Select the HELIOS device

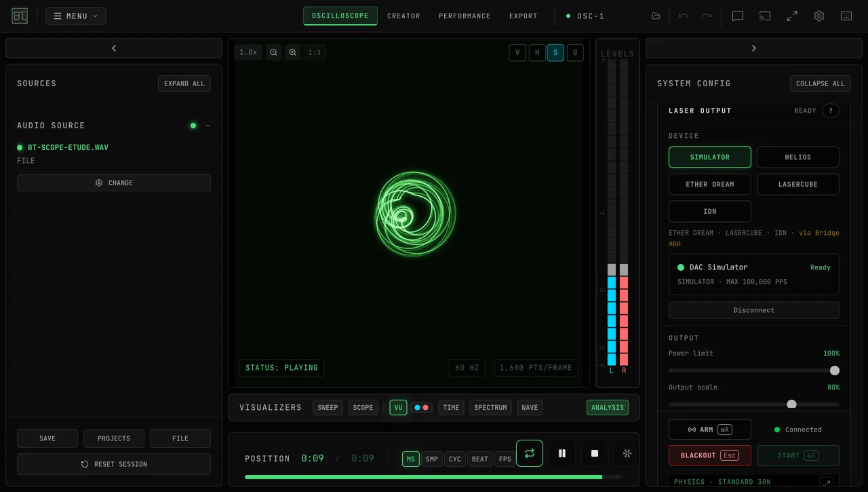pos(798,157)
